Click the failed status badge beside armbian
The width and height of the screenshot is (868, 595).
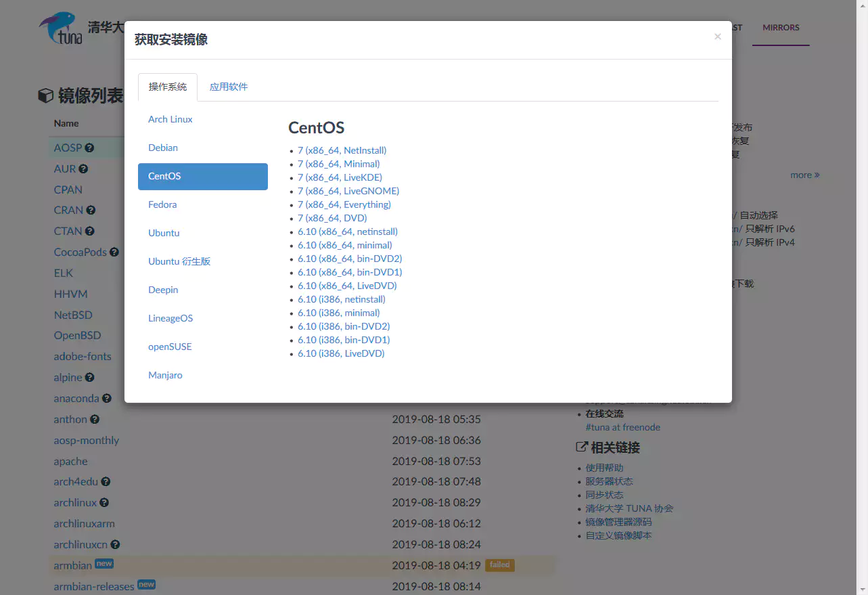click(x=499, y=565)
